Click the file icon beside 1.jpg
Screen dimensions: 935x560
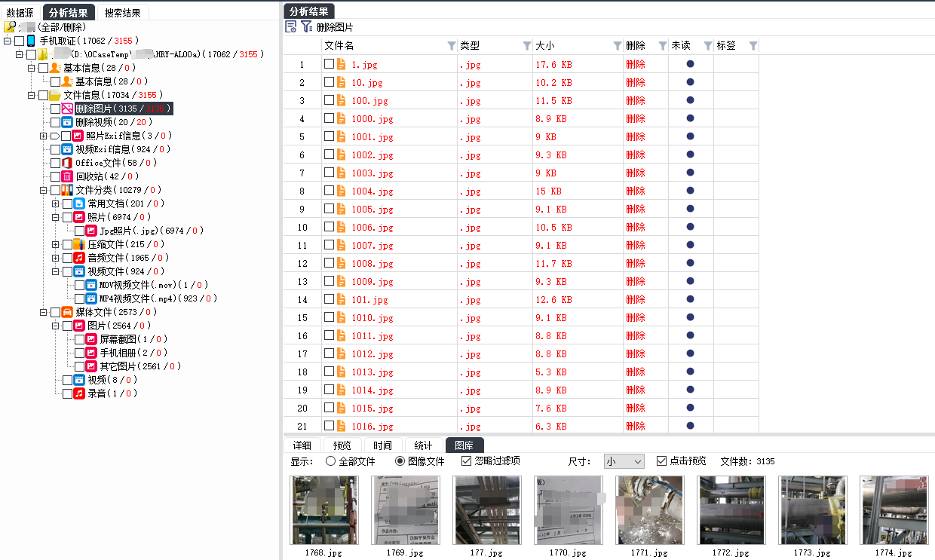tap(342, 64)
